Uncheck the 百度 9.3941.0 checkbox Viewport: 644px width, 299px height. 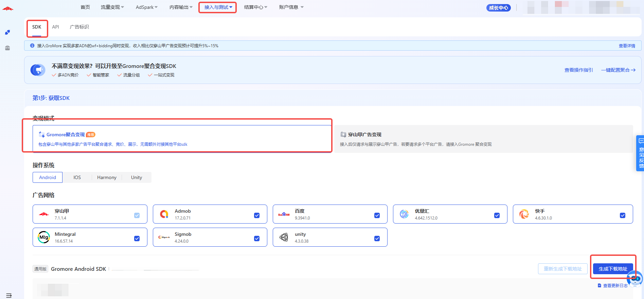point(377,215)
